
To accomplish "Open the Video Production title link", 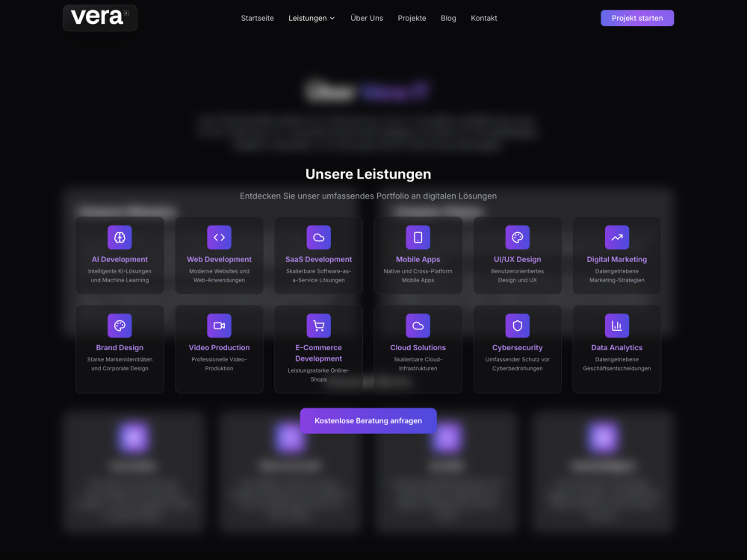I will (219, 348).
